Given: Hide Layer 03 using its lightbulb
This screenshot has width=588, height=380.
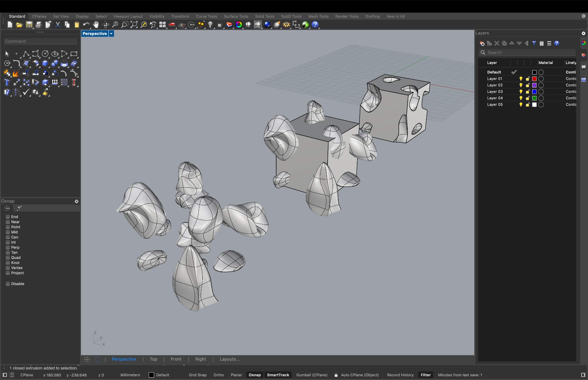Looking at the screenshot, I should point(521,92).
